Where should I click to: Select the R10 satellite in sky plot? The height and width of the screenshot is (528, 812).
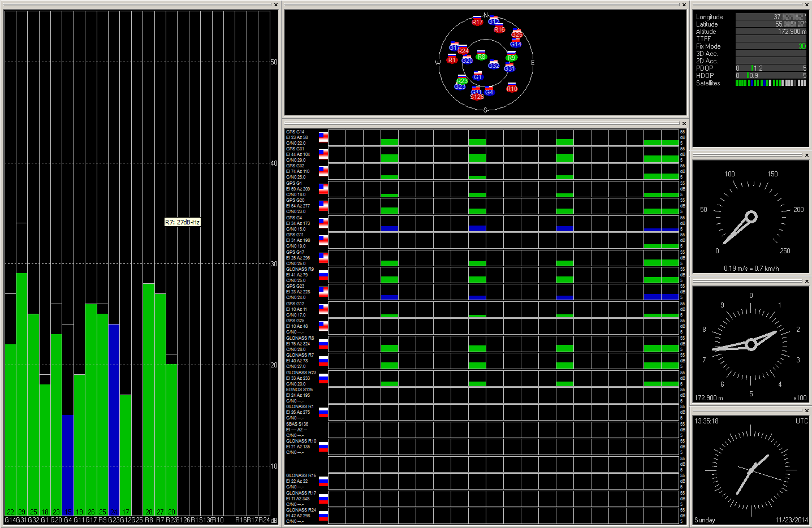pos(512,89)
